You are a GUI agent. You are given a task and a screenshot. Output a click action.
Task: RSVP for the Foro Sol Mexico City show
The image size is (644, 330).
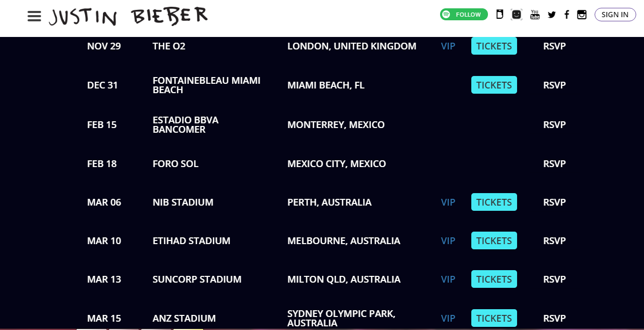pos(554,163)
